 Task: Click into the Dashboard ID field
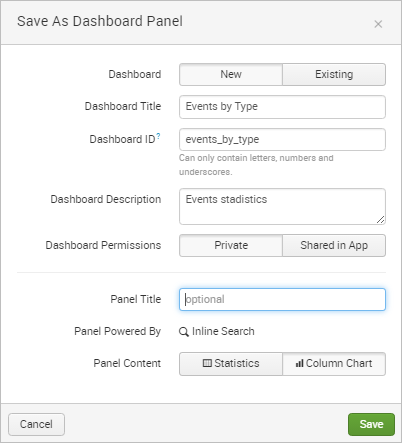[x=282, y=139]
